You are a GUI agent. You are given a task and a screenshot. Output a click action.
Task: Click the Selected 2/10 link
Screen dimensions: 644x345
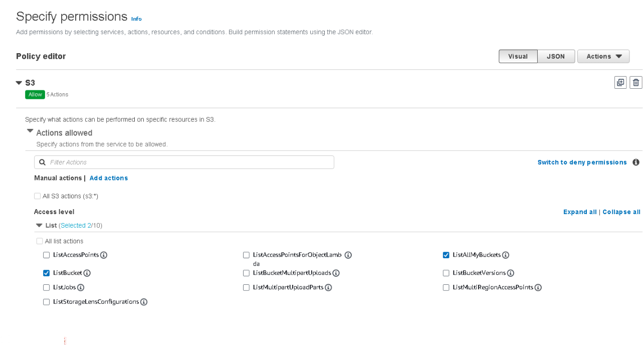pos(80,226)
